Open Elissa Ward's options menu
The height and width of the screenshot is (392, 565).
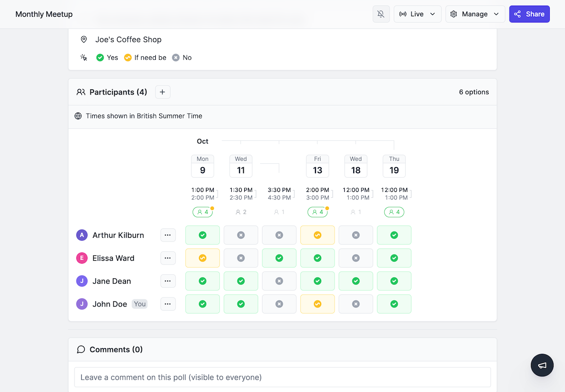point(168,258)
